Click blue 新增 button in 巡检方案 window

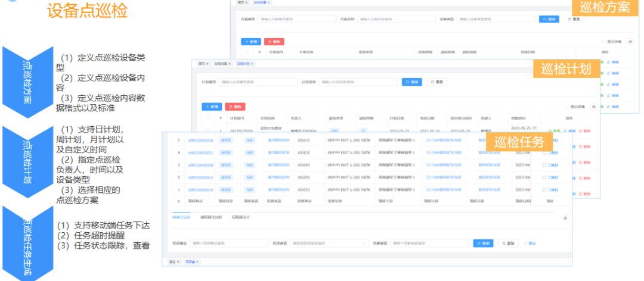pyautogui.click(x=251, y=42)
